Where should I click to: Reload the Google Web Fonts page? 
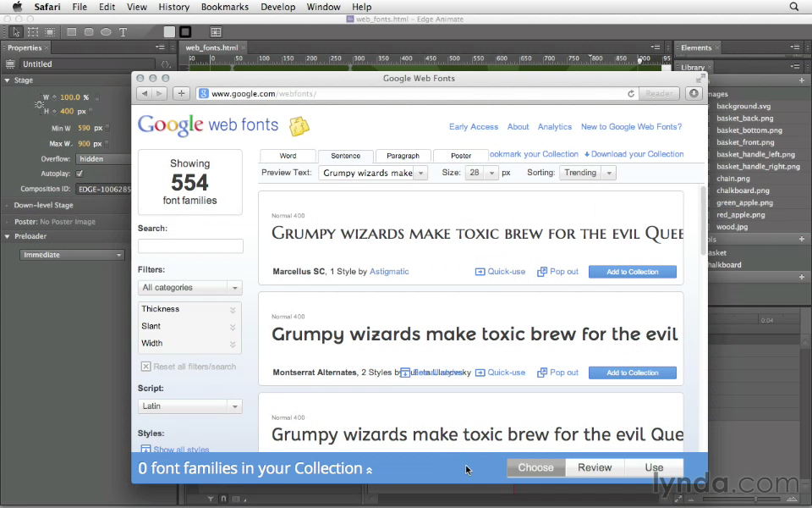click(x=631, y=94)
